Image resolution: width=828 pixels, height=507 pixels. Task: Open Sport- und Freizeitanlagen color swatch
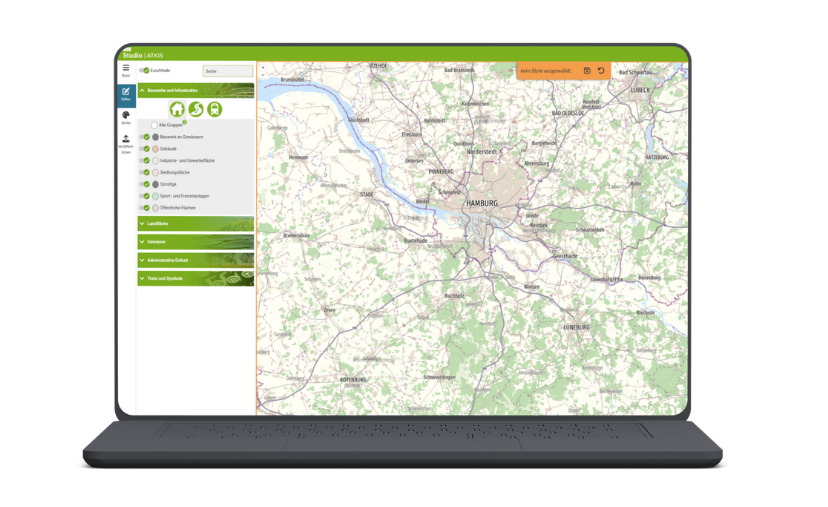tap(155, 196)
